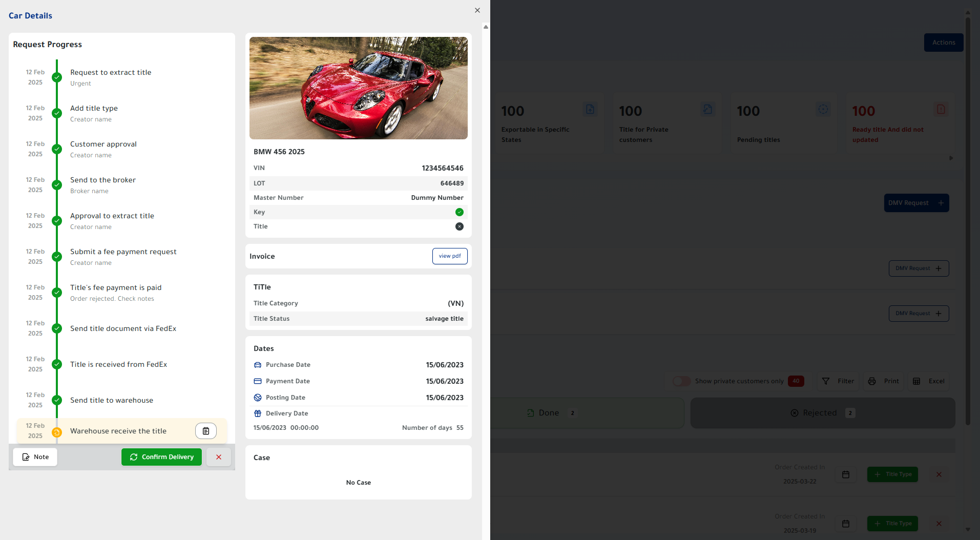The width and height of the screenshot is (980, 540).
Task: Click Master Number value Dummy Number
Action: (437, 198)
